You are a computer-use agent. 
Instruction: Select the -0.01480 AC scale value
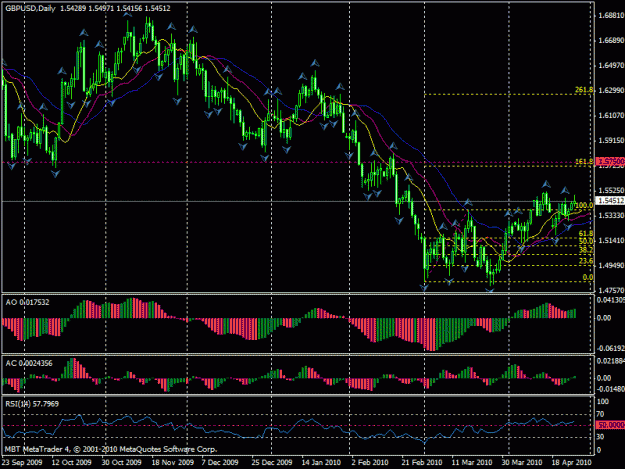(x=611, y=389)
